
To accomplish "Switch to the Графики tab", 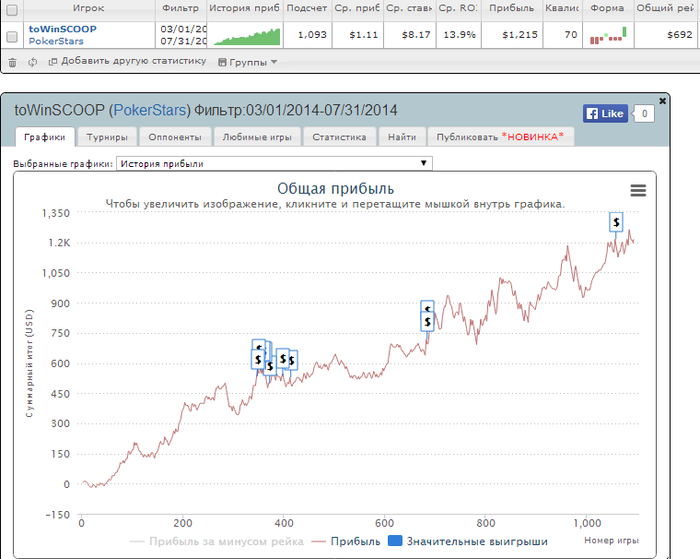I will point(45,137).
